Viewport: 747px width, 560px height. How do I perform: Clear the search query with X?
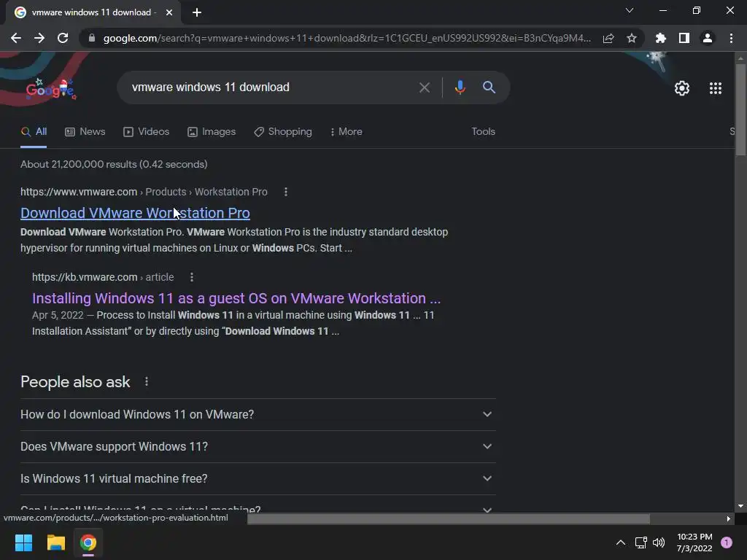point(424,87)
